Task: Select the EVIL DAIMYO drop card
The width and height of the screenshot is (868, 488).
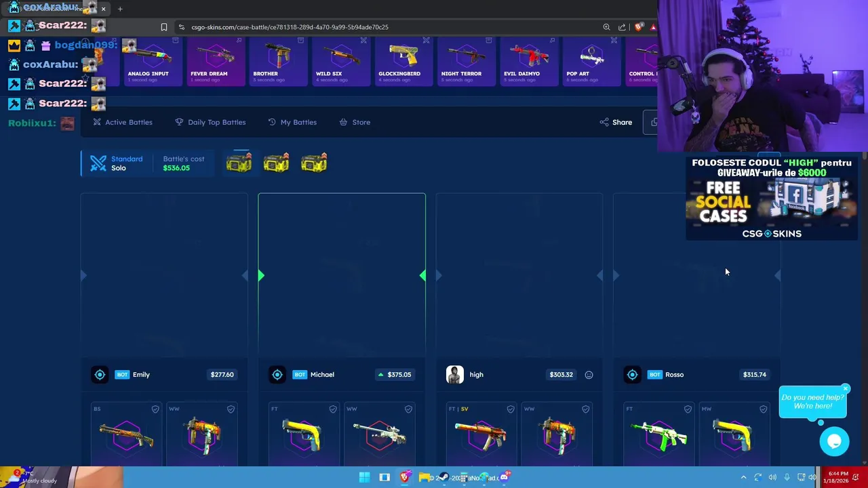Action: (x=528, y=62)
